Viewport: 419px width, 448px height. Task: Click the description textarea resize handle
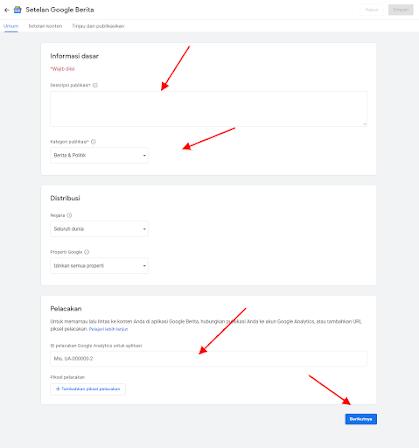tap(365, 124)
